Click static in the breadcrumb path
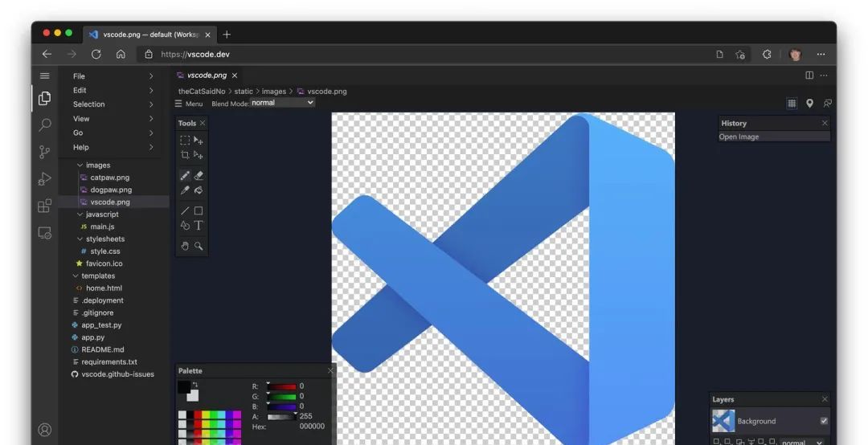This screenshot has height=445, width=868. [x=244, y=92]
